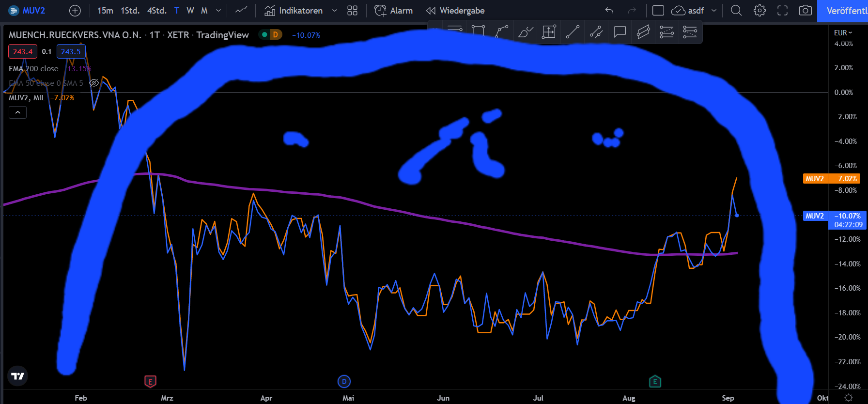Open the chart type line icon

[x=241, y=11]
